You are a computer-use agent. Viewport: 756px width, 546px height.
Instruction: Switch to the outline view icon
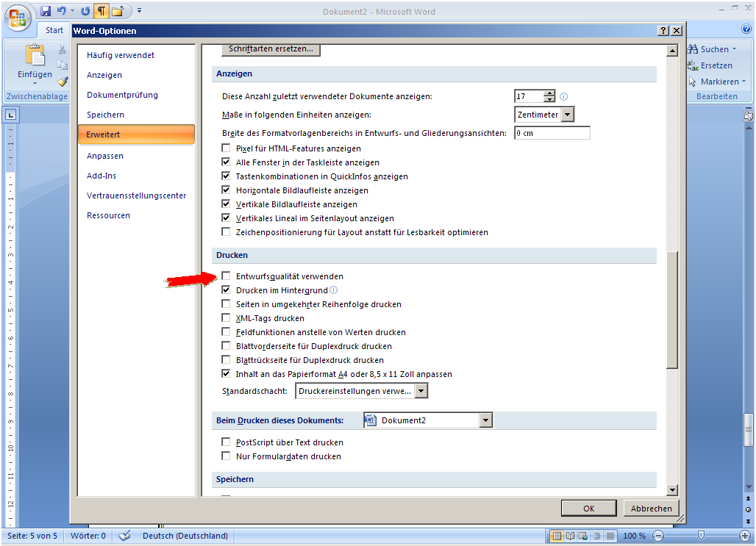(x=597, y=536)
